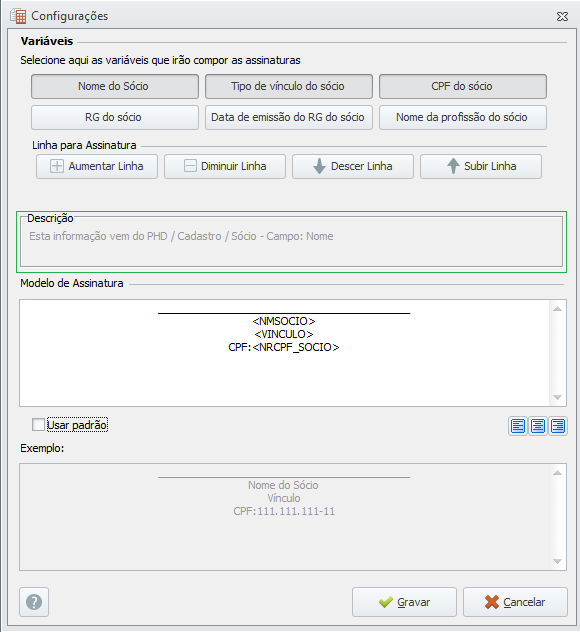The image size is (580, 632).
Task: Open help with the question mark icon
Action: click(34, 602)
